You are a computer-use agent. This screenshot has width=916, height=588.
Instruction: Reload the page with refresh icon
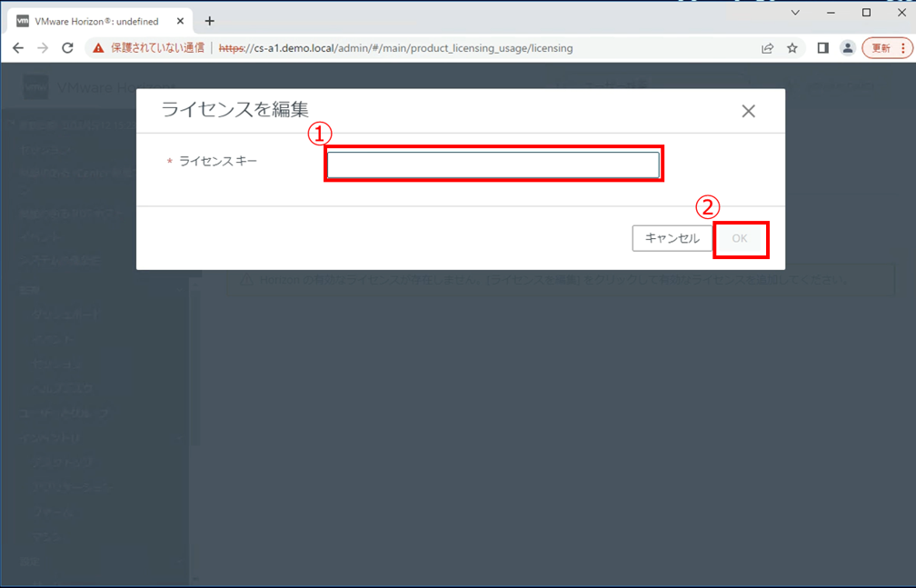point(67,48)
